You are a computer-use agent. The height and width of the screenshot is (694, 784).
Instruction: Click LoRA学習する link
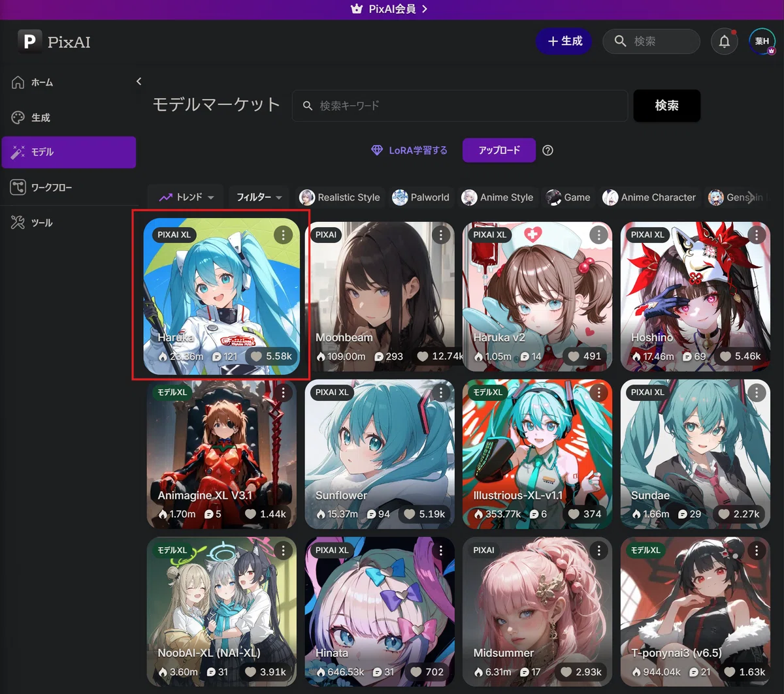[x=409, y=150]
